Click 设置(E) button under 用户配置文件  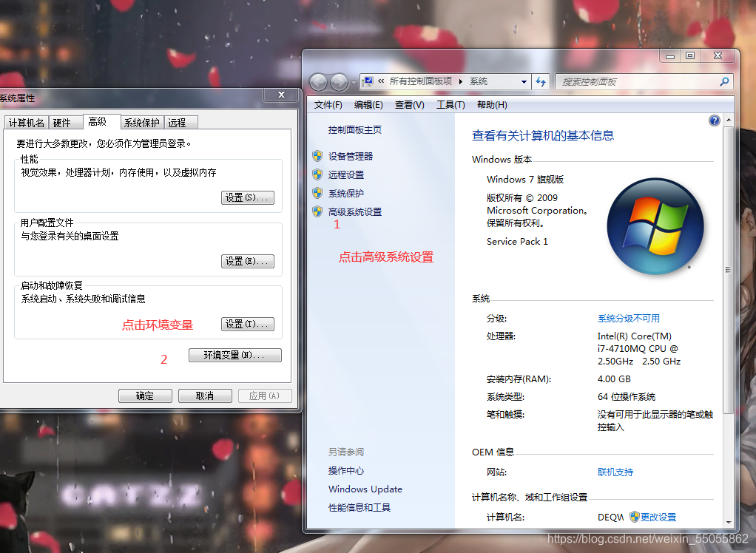(x=247, y=261)
